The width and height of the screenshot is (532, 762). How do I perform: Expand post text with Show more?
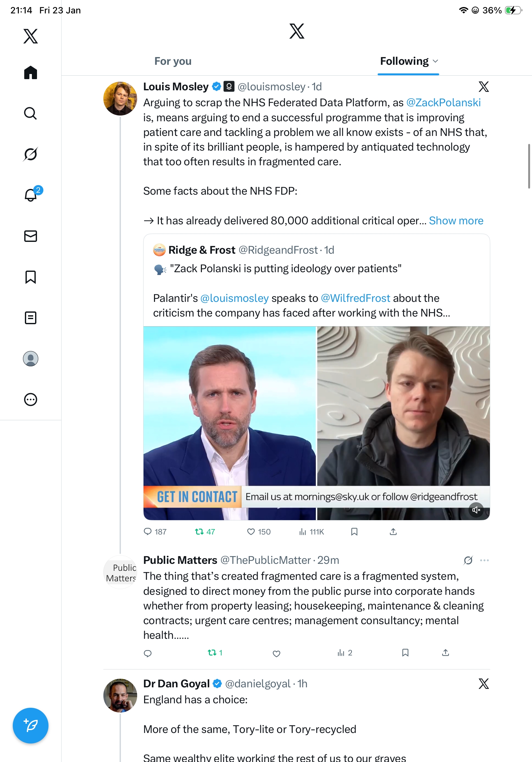pos(456,221)
